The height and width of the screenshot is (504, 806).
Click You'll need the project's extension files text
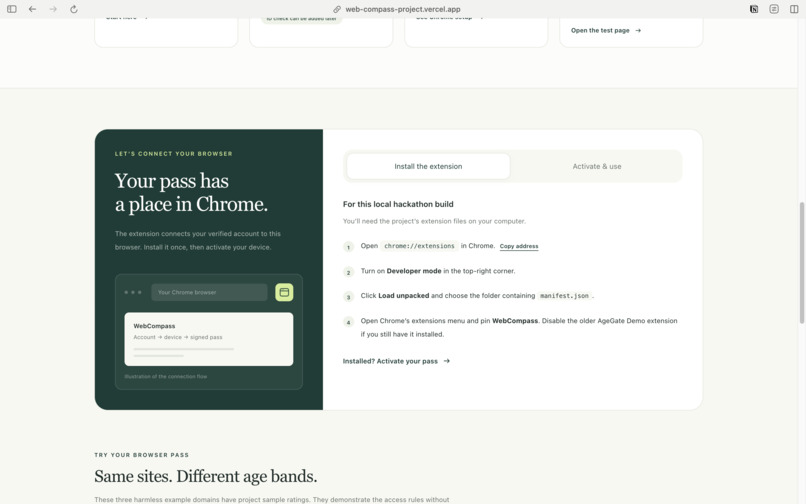tap(434, 221)
